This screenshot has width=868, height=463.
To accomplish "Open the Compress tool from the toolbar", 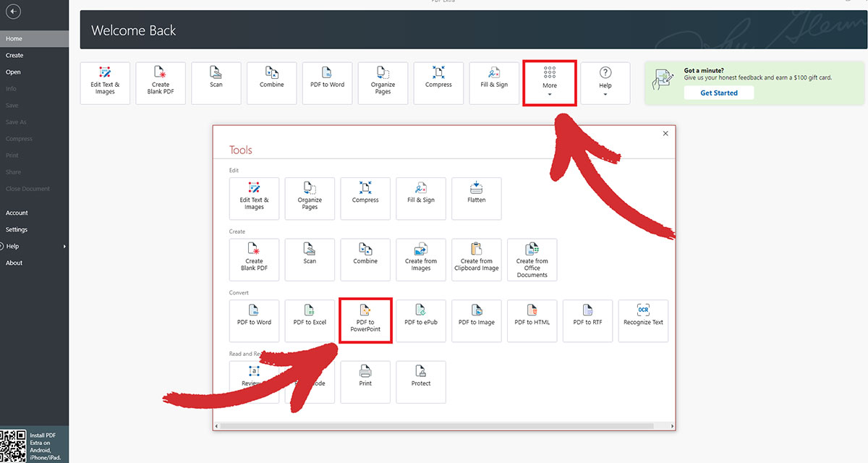I will click(x=438, y=82).
